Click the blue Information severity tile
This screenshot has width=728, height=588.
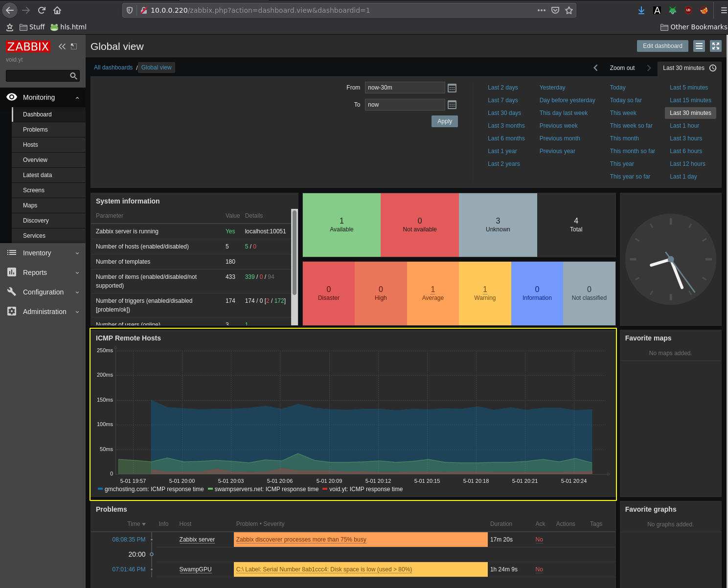537,294
